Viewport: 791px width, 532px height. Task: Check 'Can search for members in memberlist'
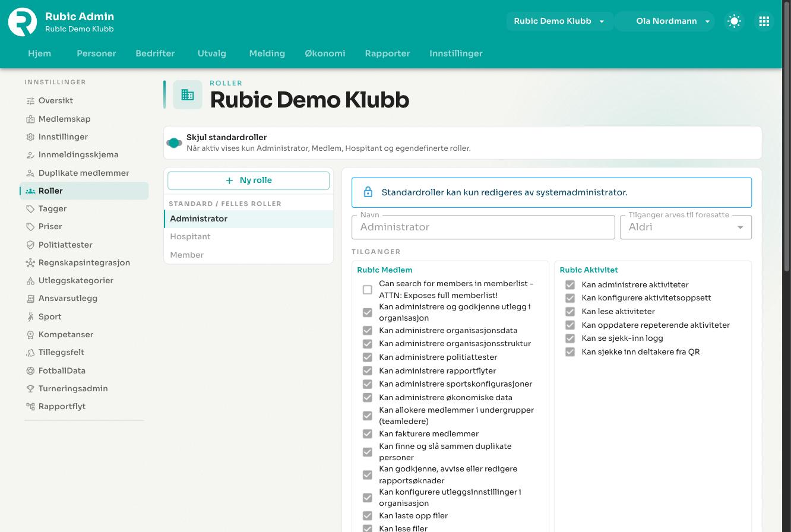pos(368,290)
